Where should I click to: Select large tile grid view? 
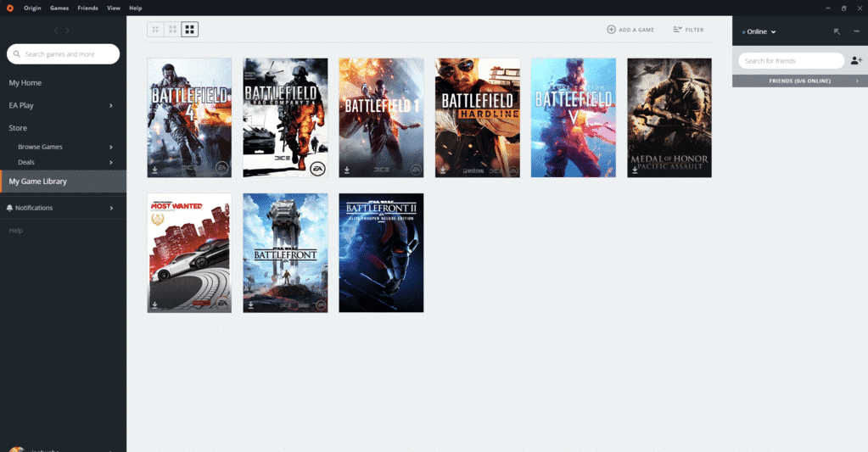pyautogui.click(x=189, y=30)
